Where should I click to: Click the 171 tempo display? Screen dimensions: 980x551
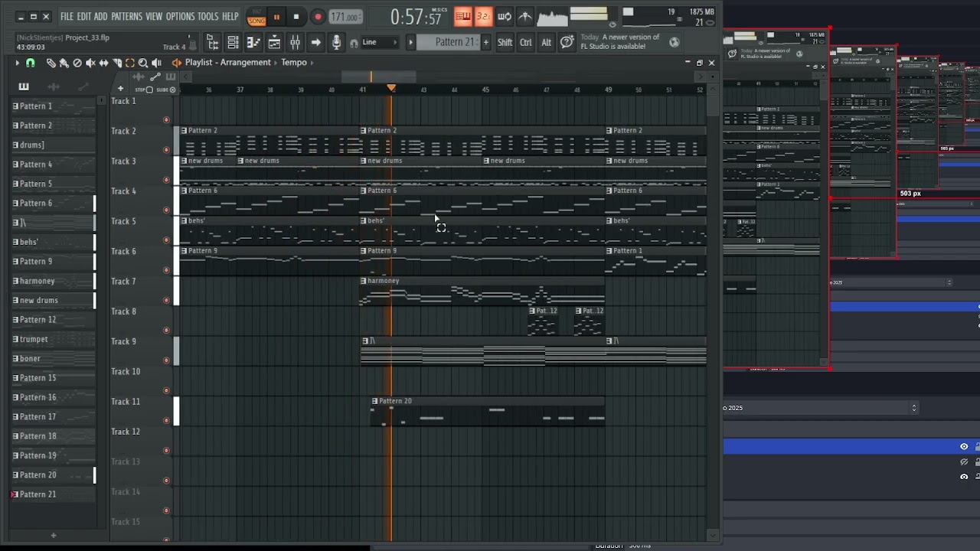pos(346,17)
